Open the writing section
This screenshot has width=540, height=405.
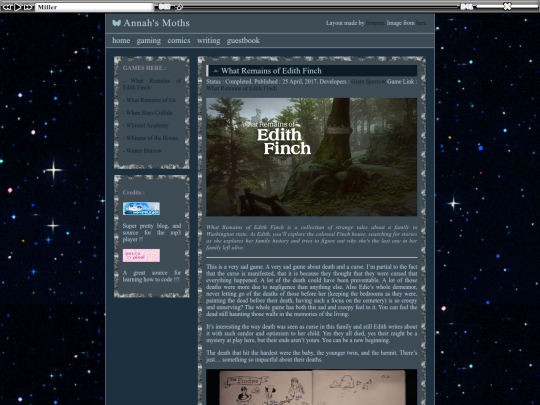208,41
